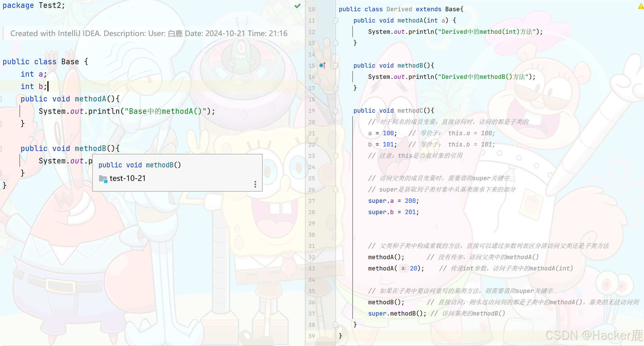Toggle the comment fold end marker at line 26

click(336, 190)
